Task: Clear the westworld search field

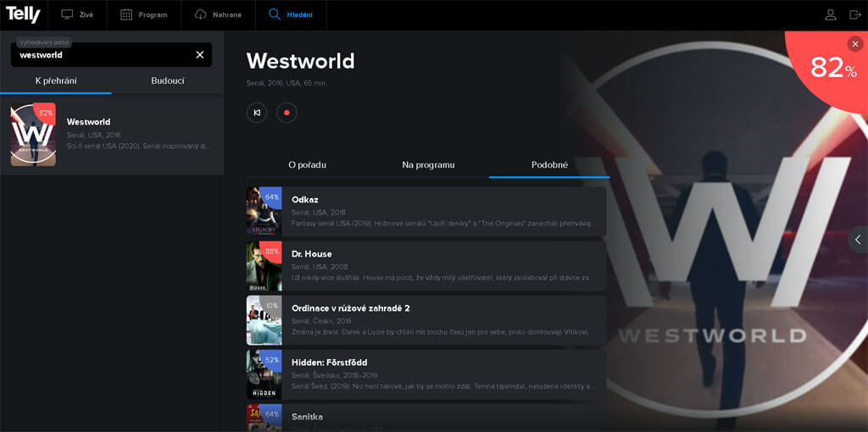Action: coord(200,55)
